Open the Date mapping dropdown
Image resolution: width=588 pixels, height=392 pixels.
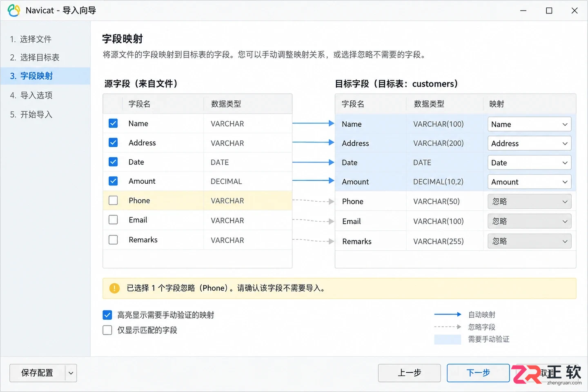(x=529, y=163)
